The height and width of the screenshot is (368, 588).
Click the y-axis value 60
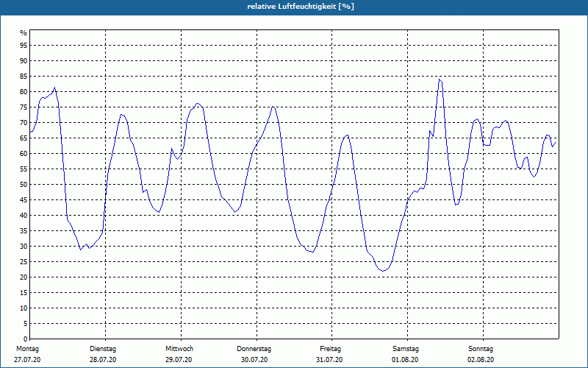24,153
